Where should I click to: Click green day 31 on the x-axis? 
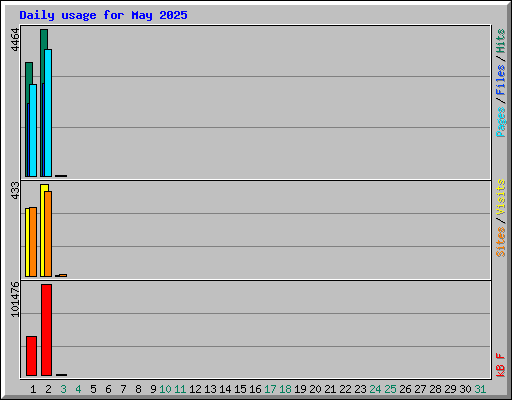pyautogui.click(x=480, y=389)
